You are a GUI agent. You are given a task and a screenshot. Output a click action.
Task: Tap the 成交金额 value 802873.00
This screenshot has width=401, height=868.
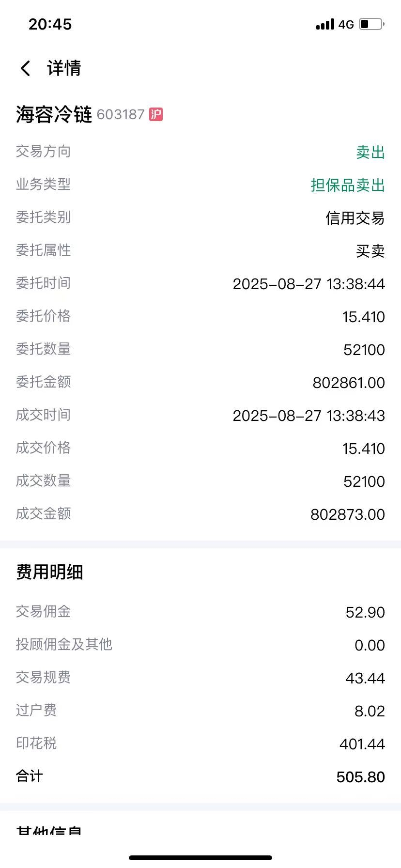click(348, 514)
